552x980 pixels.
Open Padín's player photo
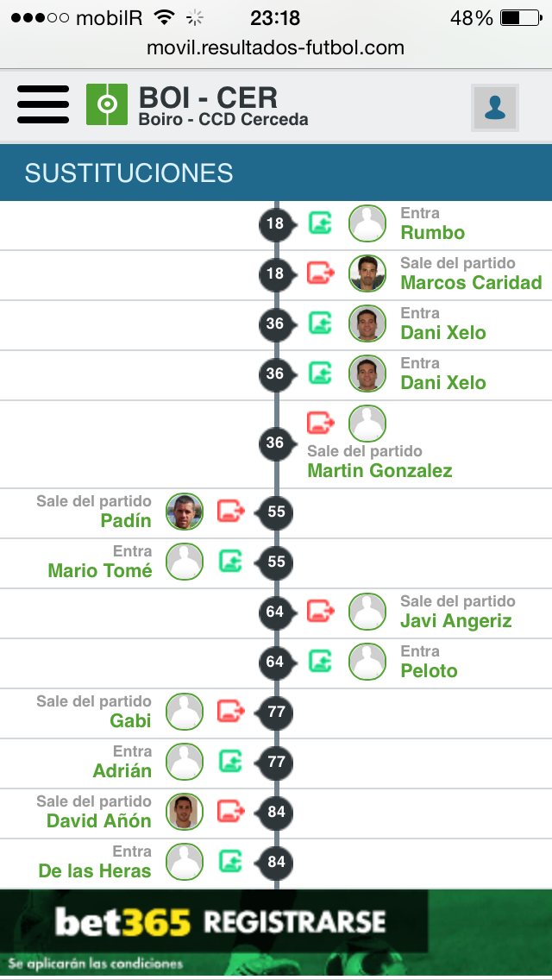[185, 512]
